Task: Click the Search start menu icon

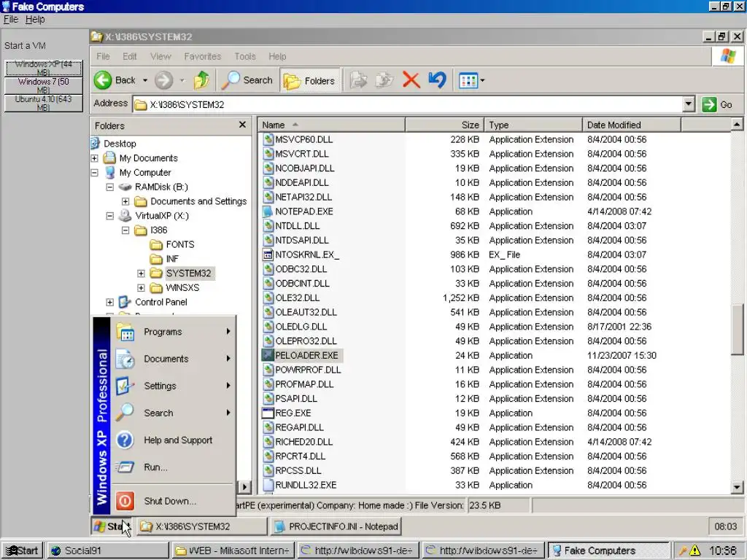Action: click(125, 413)
